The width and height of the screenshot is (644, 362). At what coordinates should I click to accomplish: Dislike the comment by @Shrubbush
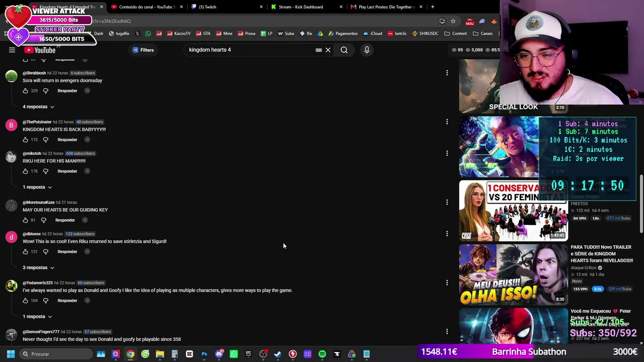(x=46, y=90)
